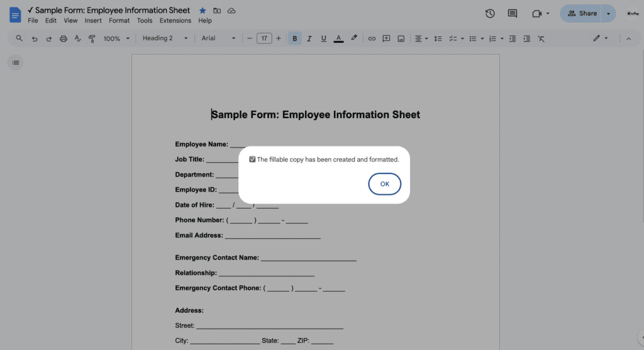Viewport: 644px width, 350px height.
Task: Expand the checklist options arrow
Action: (462, 38)
